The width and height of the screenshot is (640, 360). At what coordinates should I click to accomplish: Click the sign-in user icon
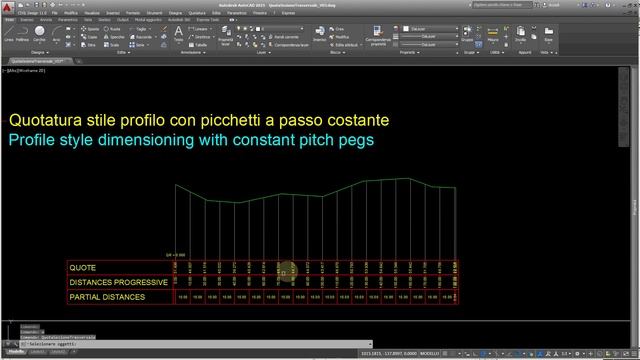[545, 5]
